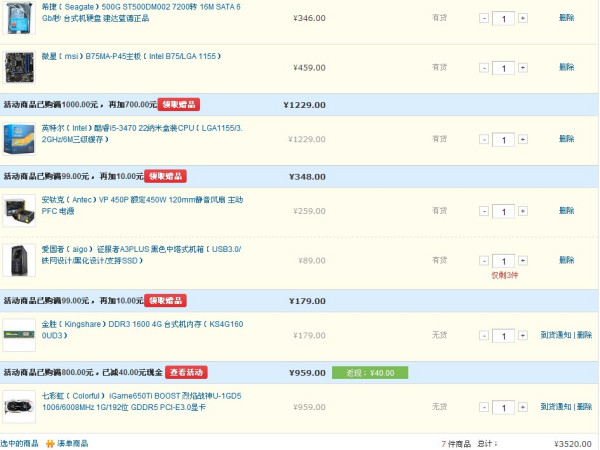Open Colorful iGame650Ti BOOST product link
The width and height of the screenshot is (600, 450).
point(142,401)
